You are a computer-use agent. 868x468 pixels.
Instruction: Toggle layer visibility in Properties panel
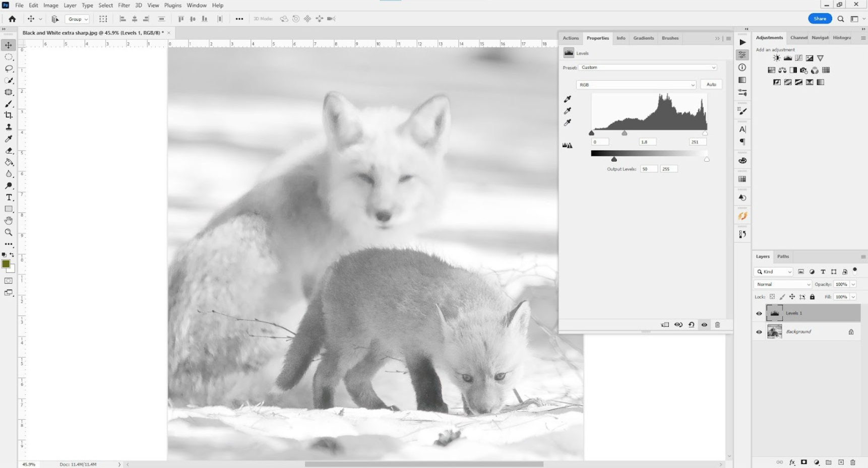[x=705, y=325]
